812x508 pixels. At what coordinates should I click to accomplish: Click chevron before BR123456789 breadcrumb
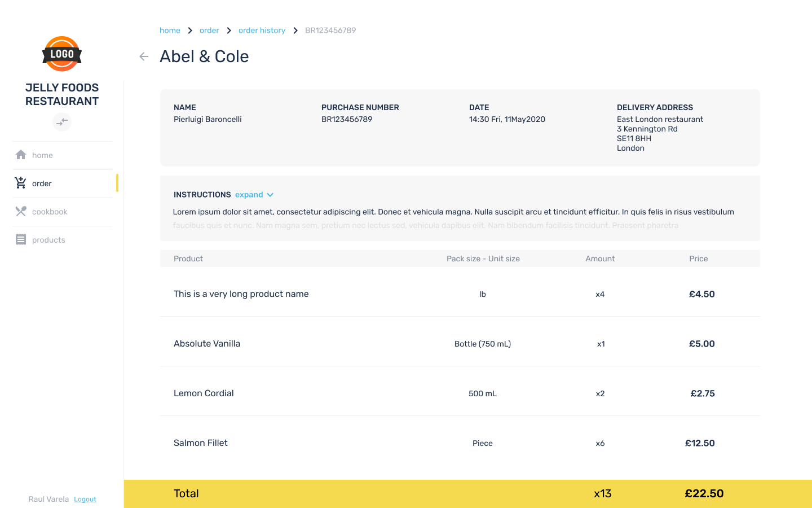(x=295, y=30)
